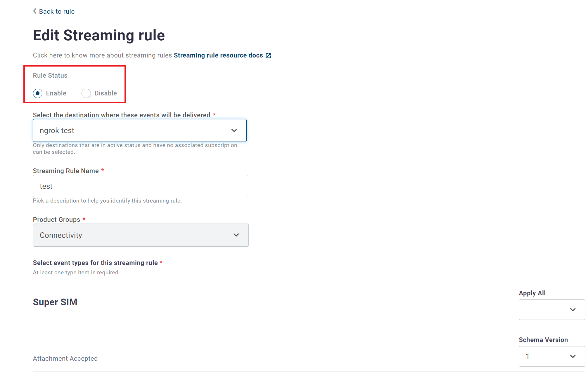The height and width of the screenshot is (373, 588).
Task: Click the Super SIM section heading
Action: click(55, 302)
